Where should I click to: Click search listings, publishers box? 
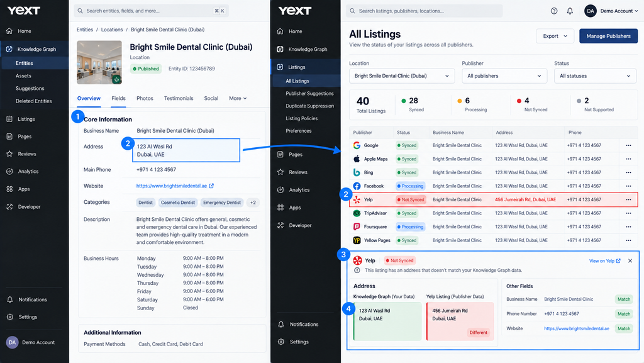click(425, 11)
